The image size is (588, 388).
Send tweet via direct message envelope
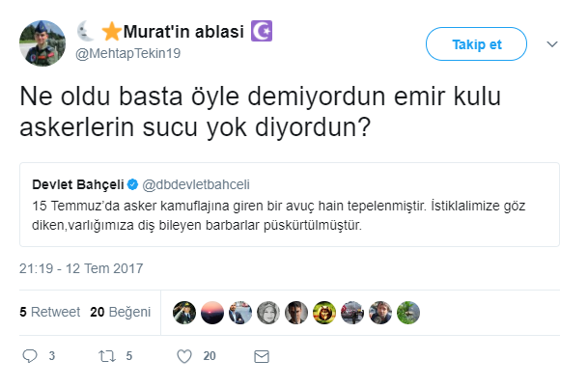260,355
